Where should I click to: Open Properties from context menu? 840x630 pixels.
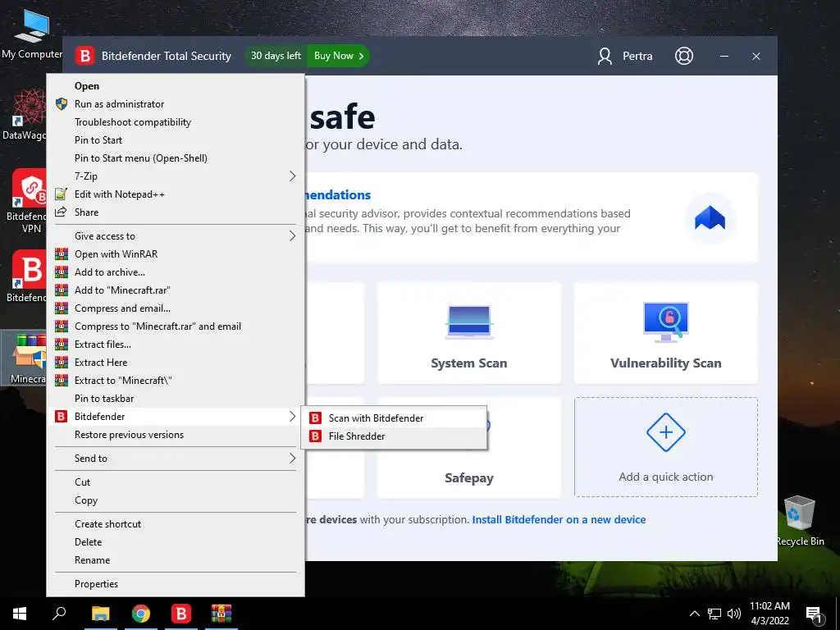176,584
